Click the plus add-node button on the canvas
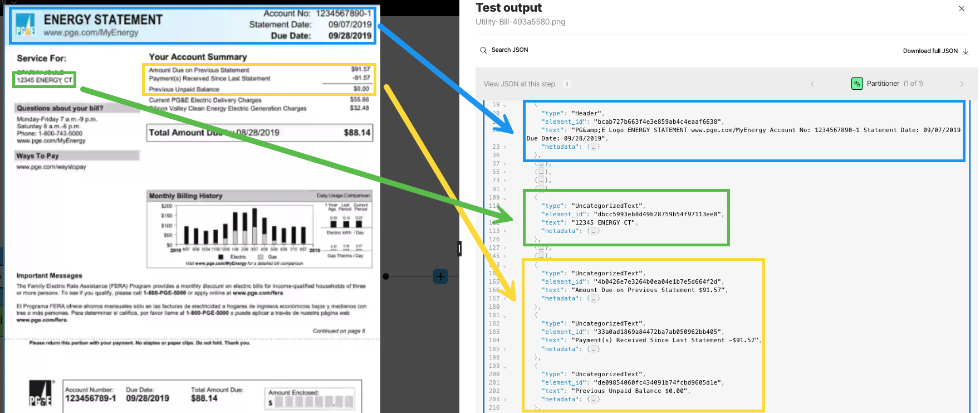980x413 pixels. [440, 276]
